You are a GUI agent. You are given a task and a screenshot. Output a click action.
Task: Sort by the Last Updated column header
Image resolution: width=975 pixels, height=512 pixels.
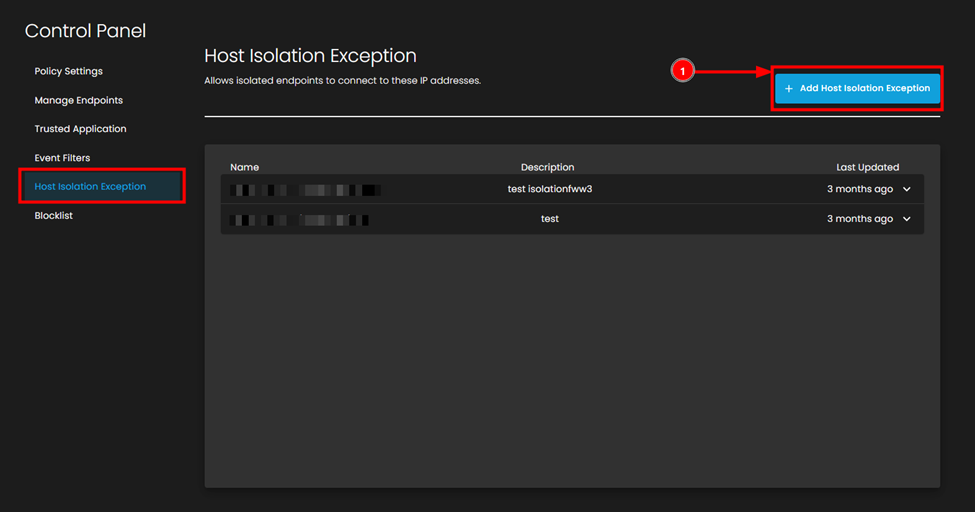(x=867, y=167)
